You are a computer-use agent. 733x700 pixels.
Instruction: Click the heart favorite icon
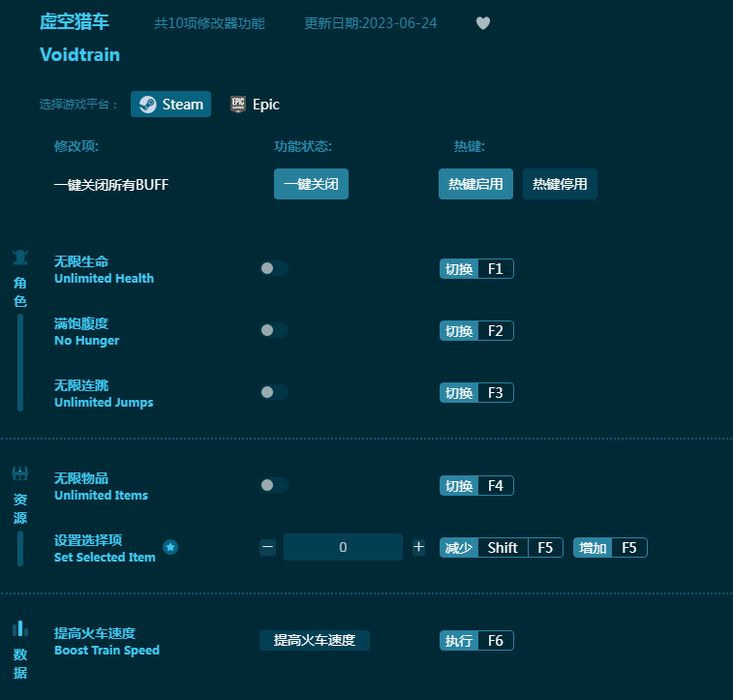coord(483,23)
